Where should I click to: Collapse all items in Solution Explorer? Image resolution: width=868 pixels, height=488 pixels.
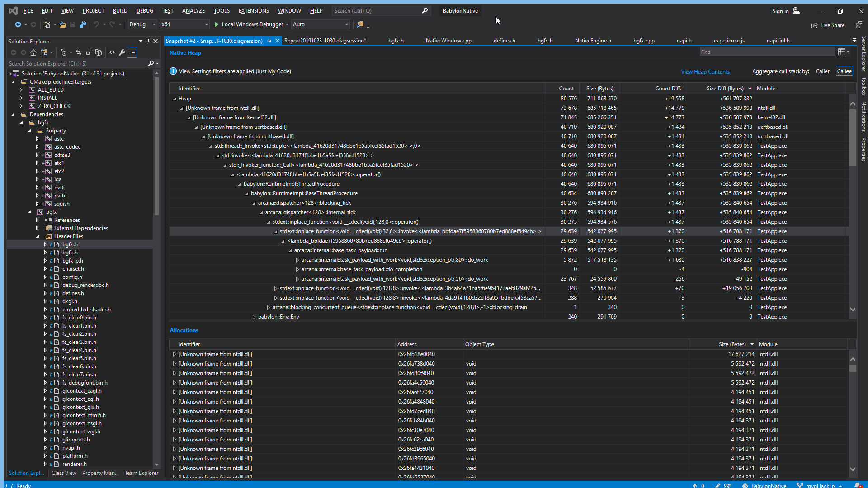click(89, 52)
